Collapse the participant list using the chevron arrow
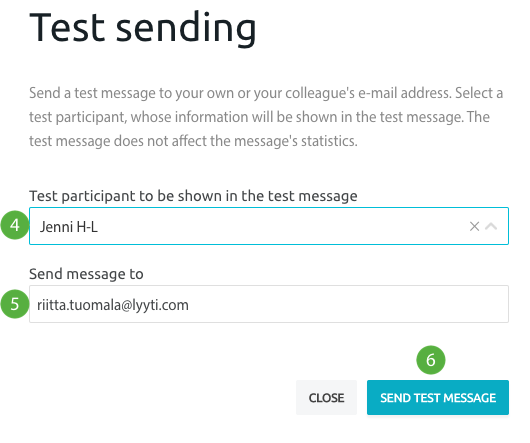The height and width of the screenshot is (443, 530). point(491,226)
